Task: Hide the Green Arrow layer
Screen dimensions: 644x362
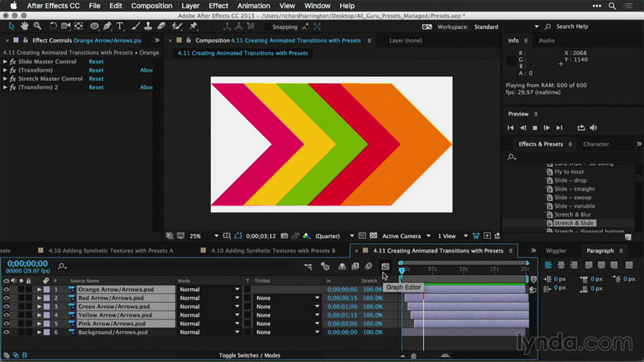Action: point(6,306)
